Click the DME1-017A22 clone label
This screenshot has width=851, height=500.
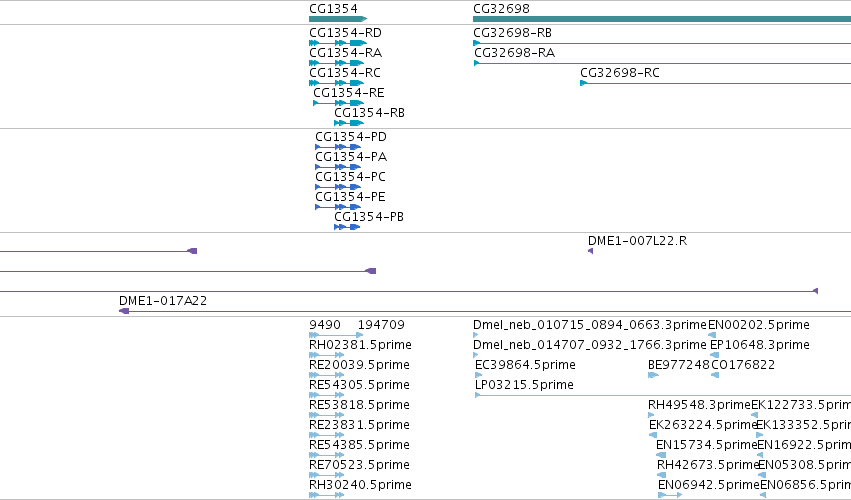point(163,301)
